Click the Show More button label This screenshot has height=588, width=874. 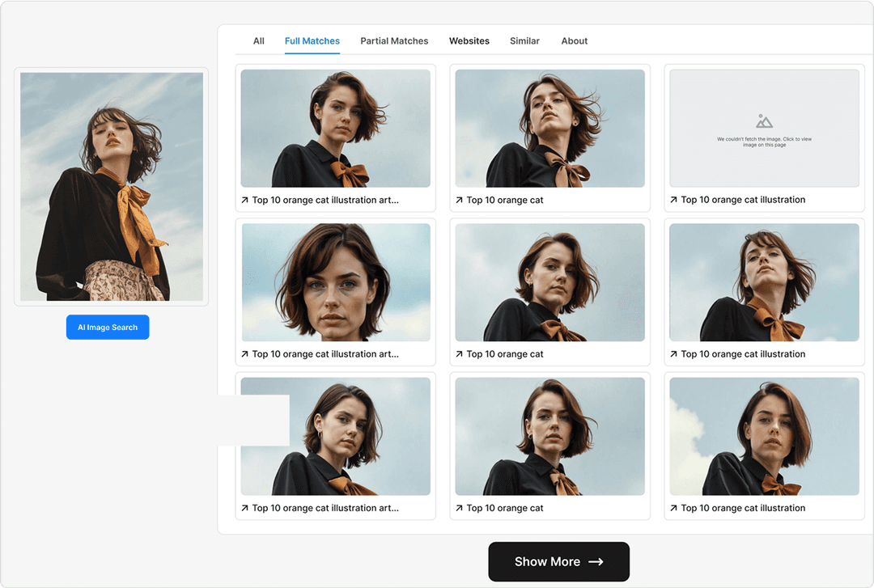(x=547, y=562)
